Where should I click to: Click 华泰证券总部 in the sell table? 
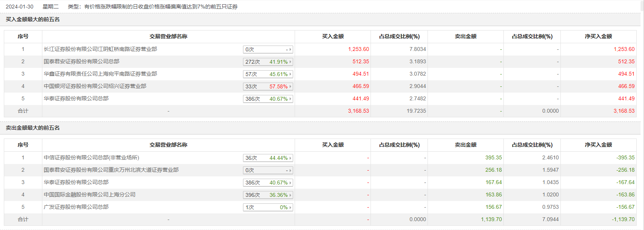tap(76, 182)
